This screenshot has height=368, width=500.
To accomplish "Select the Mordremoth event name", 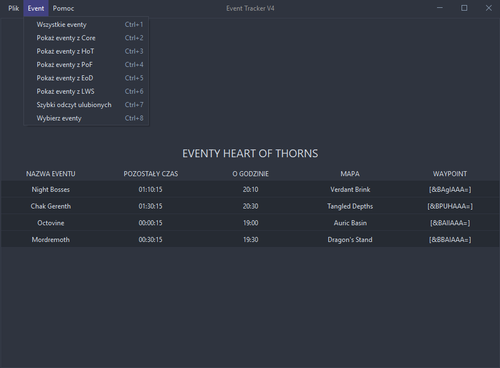I will [51, 240].
